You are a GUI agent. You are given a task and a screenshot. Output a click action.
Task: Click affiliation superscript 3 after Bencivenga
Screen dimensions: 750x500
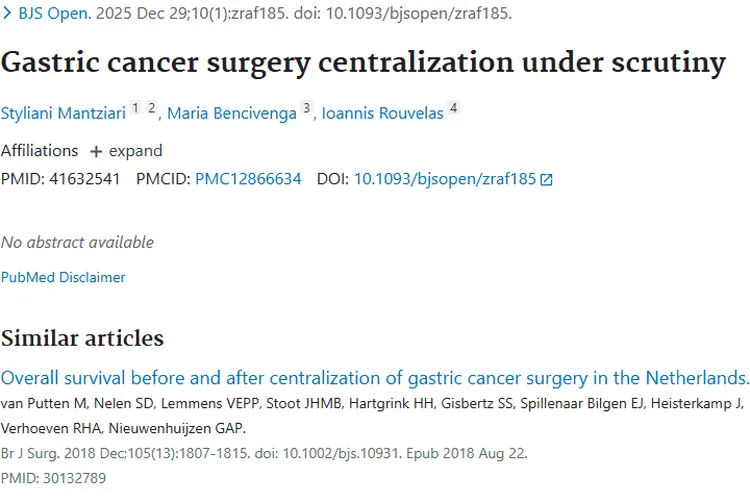[x=306, y=108]
